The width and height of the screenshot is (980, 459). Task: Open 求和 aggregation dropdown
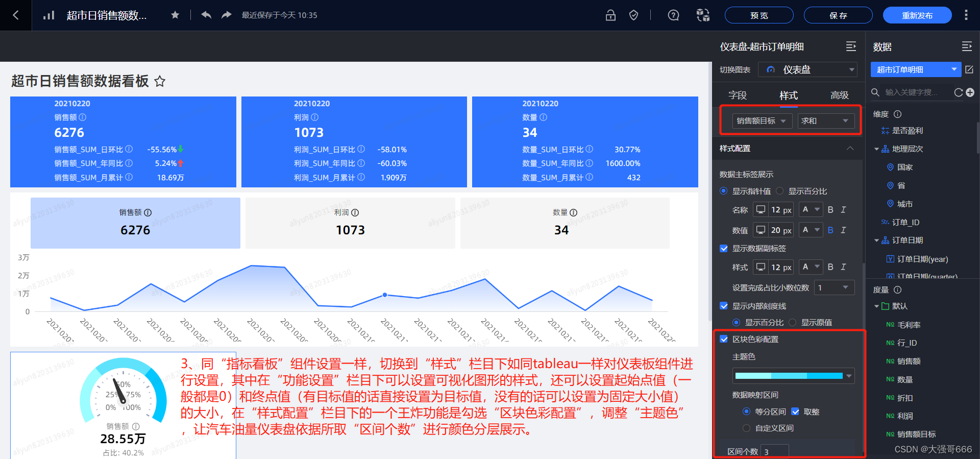tap(825, 121)
